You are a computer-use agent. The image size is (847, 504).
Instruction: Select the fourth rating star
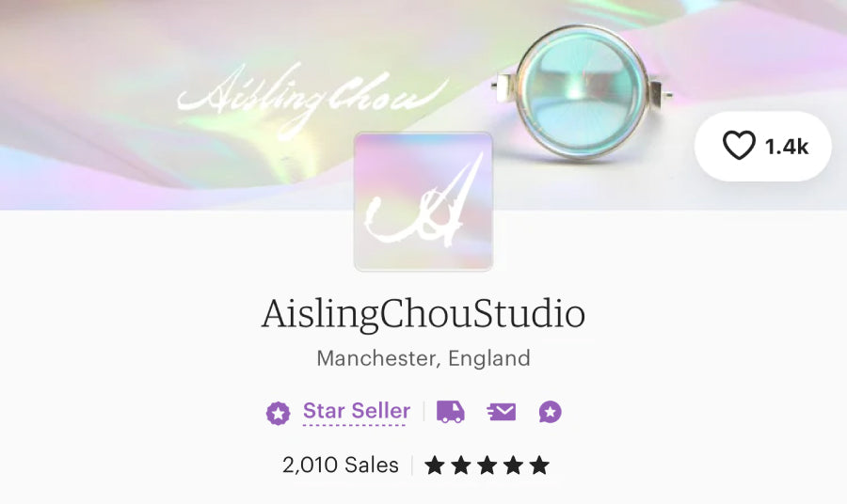pyautogui.click(x=513, y=465)
